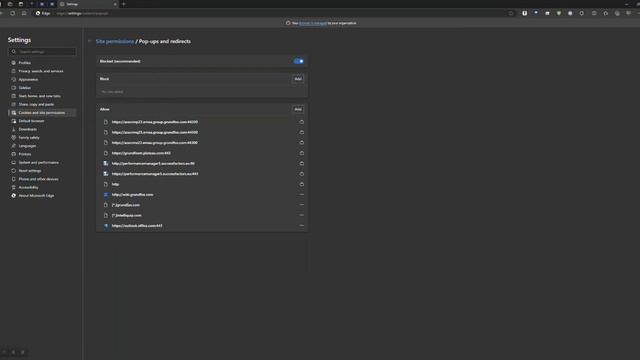
Task: Open more actions for wiki.grundfos.com
Action: pyautogui.click(x=302, y=195)
